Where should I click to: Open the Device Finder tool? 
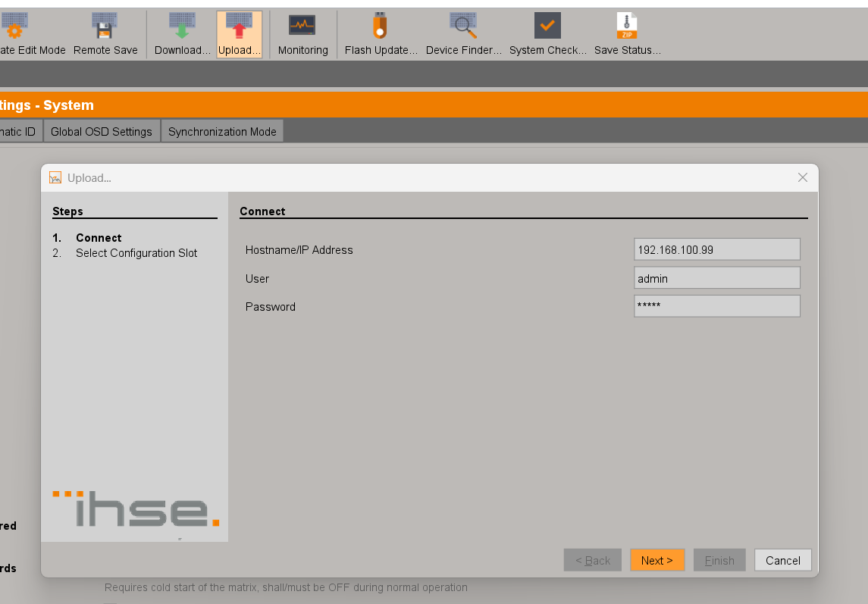click(463, 28)
